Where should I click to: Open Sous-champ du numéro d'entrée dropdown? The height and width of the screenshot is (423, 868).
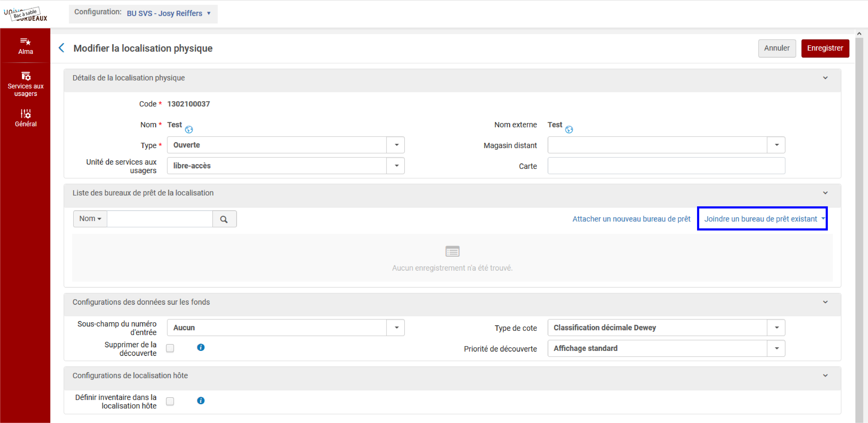pos(286,327)
